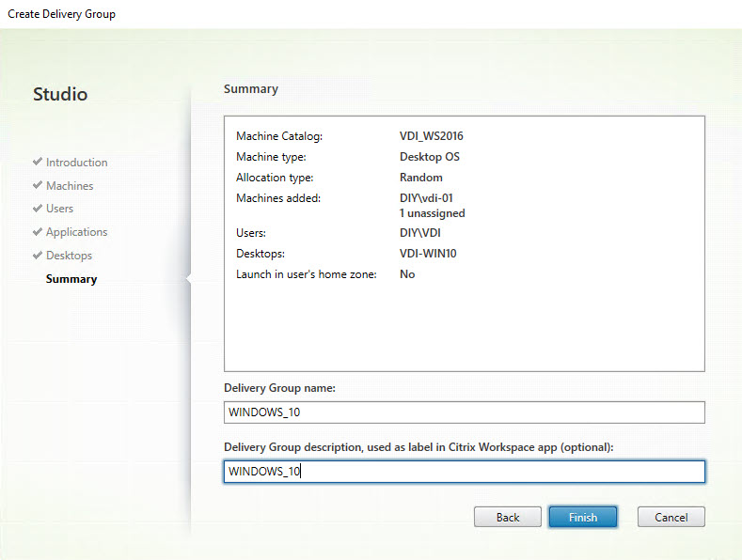This screenshot has height=560, width=742.
Task: Click the Studio heading in sidebar
Action: 60,94
